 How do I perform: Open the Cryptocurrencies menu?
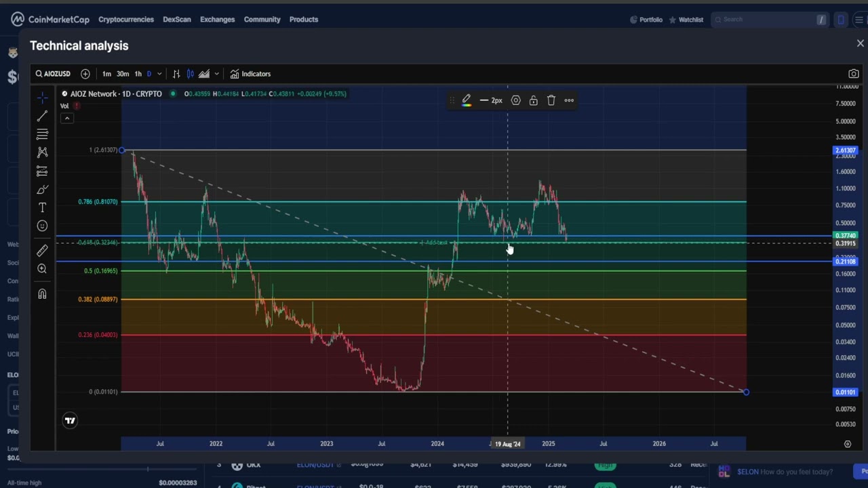point(126,19)
